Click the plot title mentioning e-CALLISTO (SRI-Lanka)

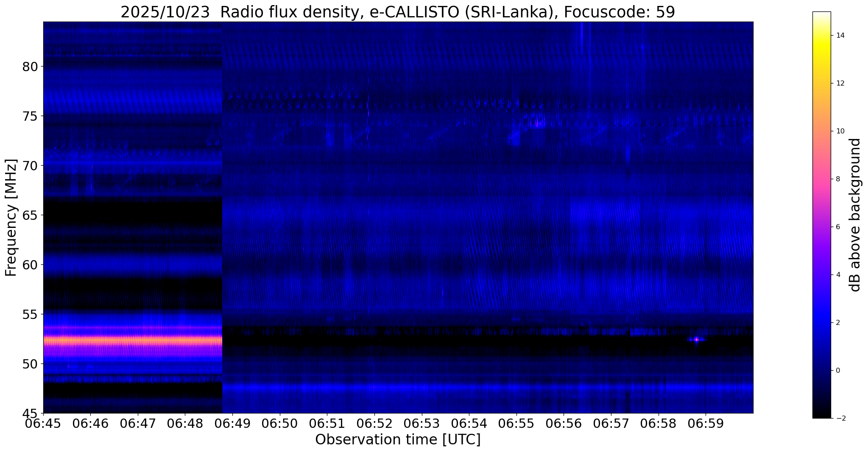[398, 12]
